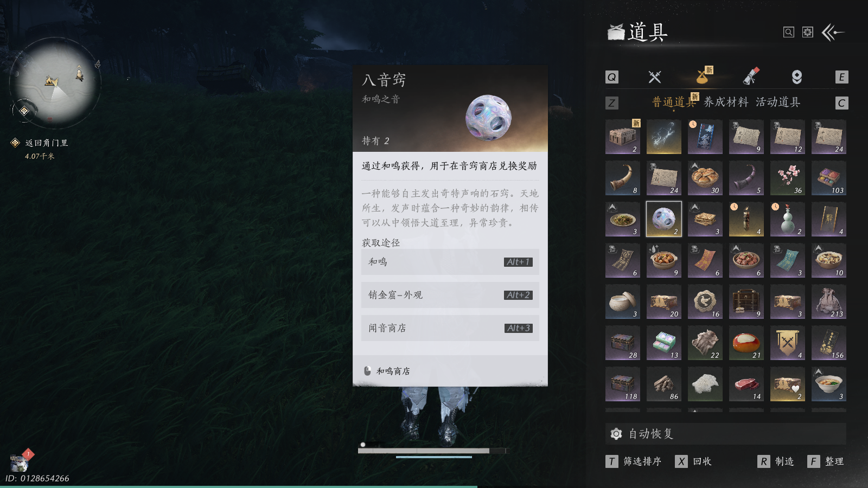The height and width of the screenshot is (488, 868).
Task: Select the red bean paste bun item with 21
Action: point(746,343)
